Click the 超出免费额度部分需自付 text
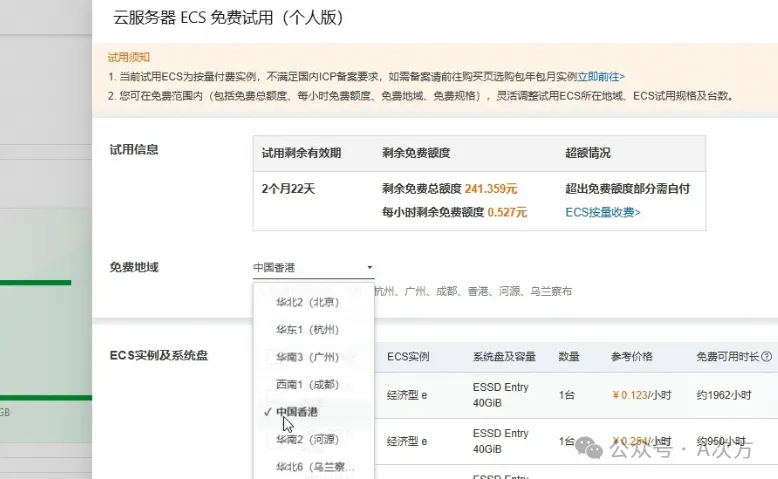 tap(628, 189)
